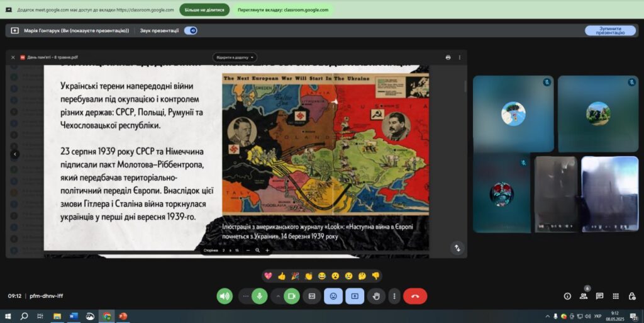Screen dimensions: 644x323
Task: Turn off the camera button
Action: [292, 296]
